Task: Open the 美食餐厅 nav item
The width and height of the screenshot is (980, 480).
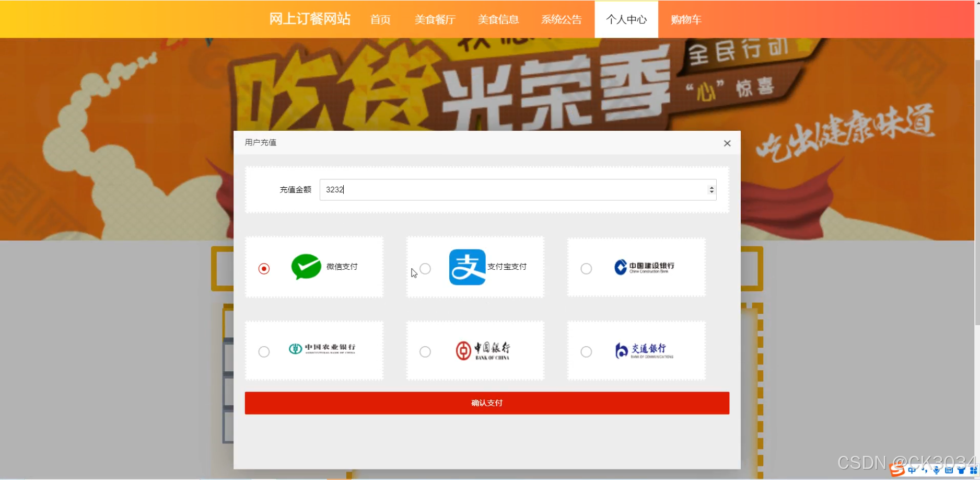Action: [435, 19]
